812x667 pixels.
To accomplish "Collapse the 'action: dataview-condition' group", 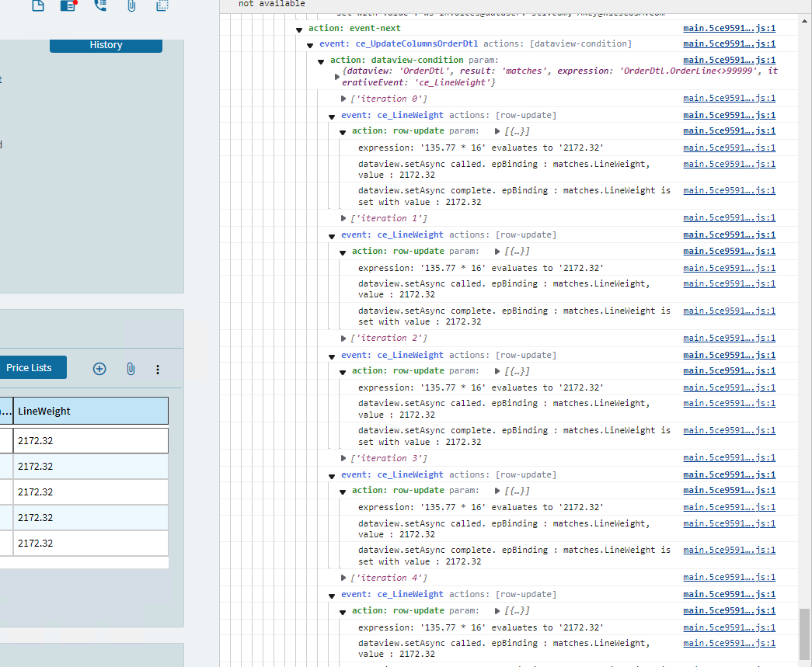I will pos(321,61).
